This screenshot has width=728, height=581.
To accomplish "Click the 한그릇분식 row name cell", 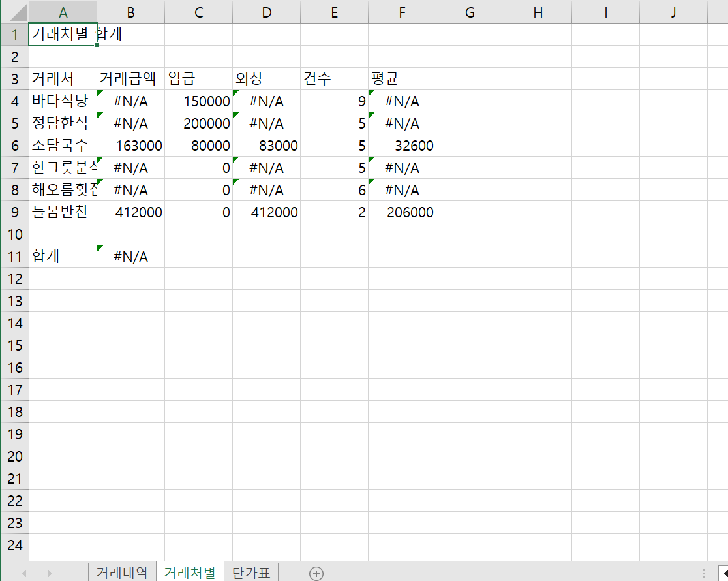I will (x=63, y=167).
